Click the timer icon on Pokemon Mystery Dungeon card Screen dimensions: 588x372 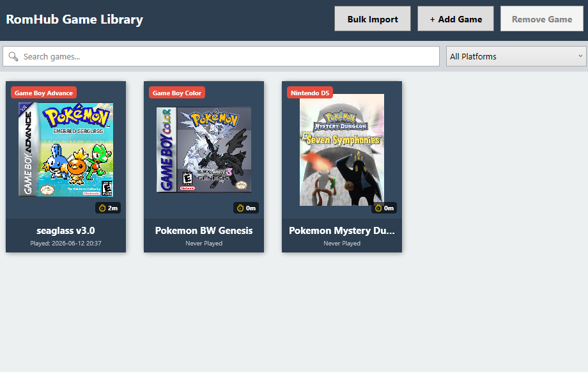[x=378, y=208]
